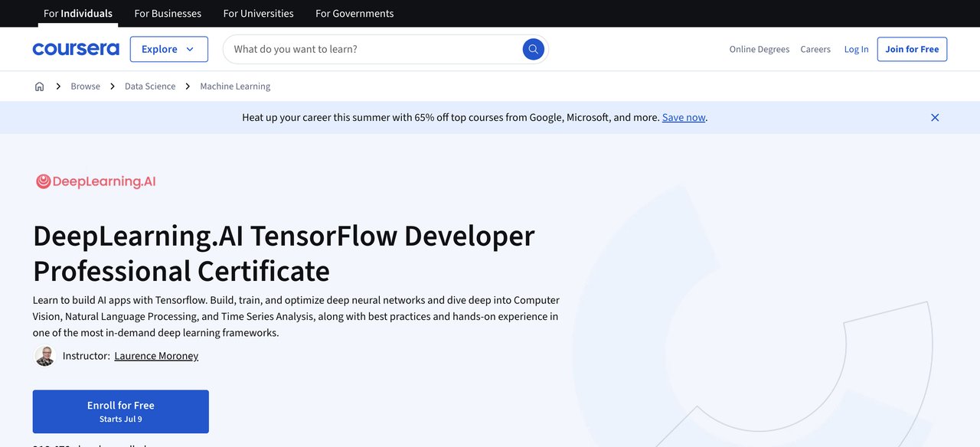Open the For Governments section
This screenshot has width=980, height=447.
[x=354, y=13]
